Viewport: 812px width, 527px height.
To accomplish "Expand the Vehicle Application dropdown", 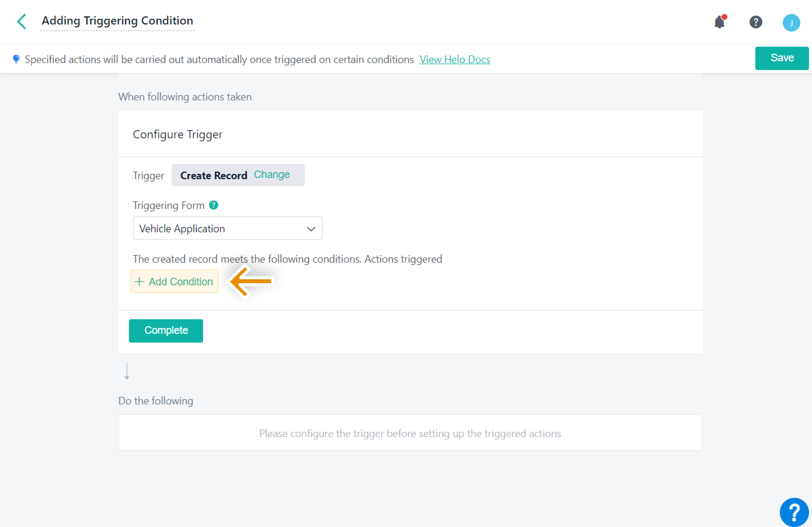I will click(228, 228).
